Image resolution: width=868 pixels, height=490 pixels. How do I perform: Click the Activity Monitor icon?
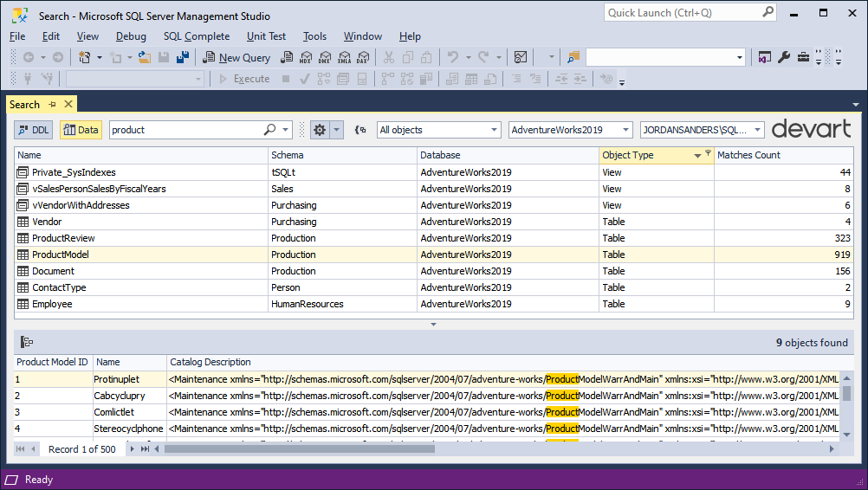coord(521,57)
